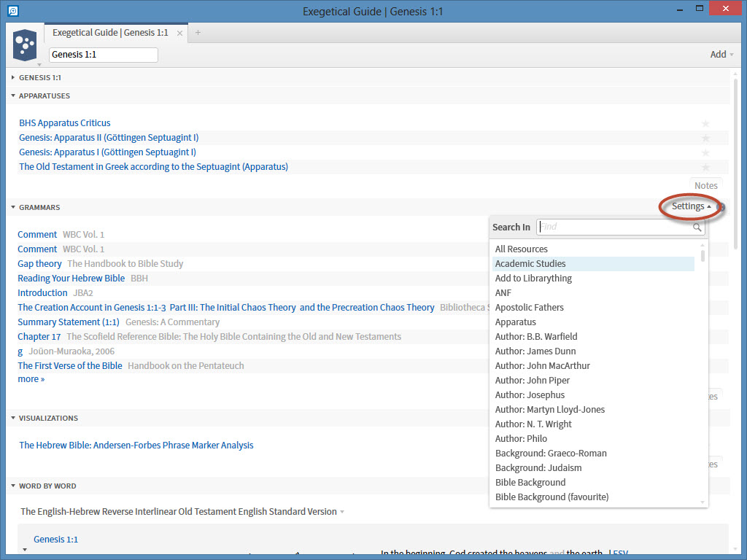Screen dimensions: 747x560
Task: Open the Joüon-Muraoka g link
Action: [20, 351]
